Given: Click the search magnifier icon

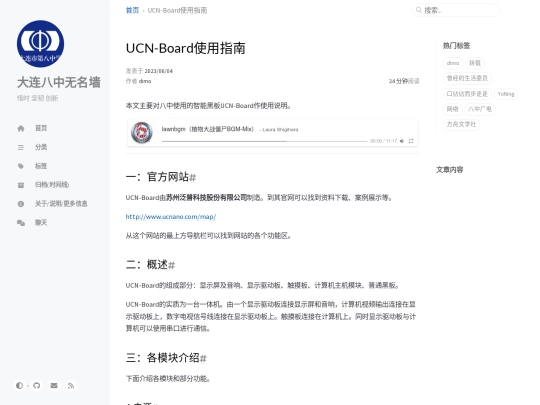Looking at the screenshot, I should (x=418, y=10).
